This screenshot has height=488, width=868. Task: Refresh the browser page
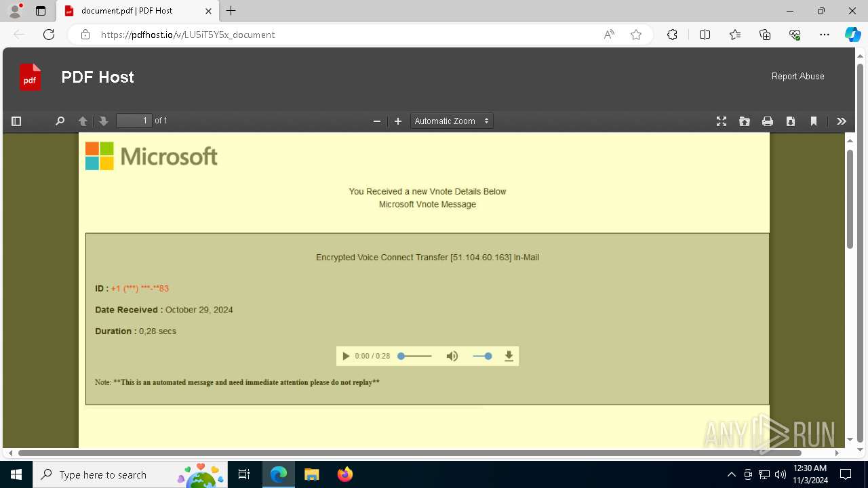coord(49,35)
